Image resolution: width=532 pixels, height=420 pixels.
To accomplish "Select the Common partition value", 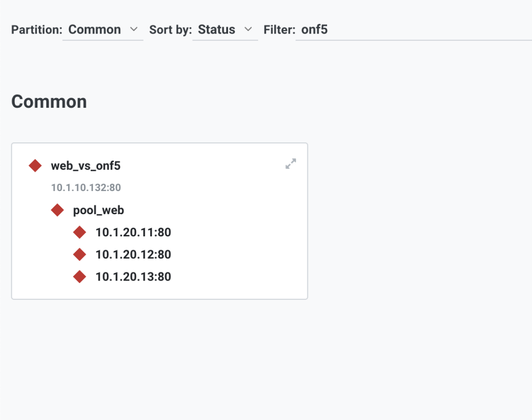I will [x=95, y=30].
